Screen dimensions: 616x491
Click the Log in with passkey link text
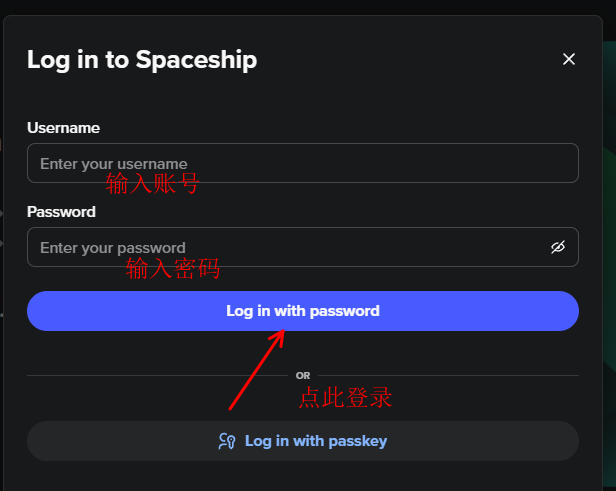coord(316,441)
